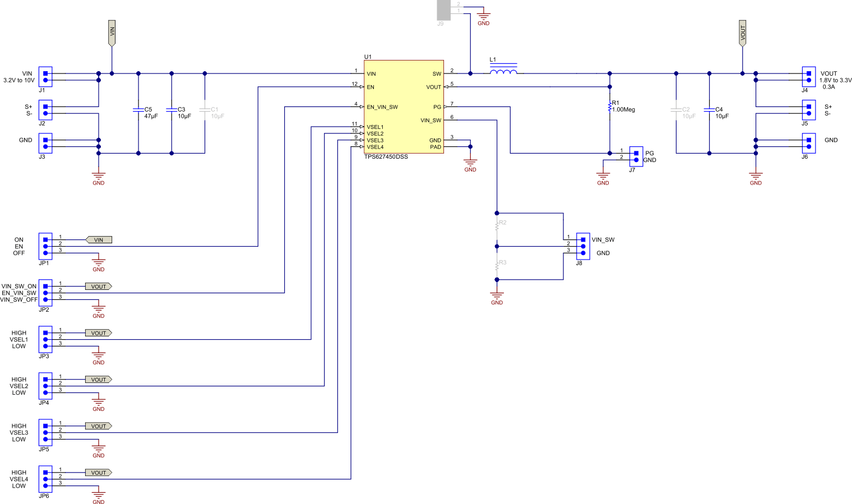Viewport: 852px width, 504px height.
Task: Select the 1.00Meg resistor R1
Action: (x=610, y=106)
